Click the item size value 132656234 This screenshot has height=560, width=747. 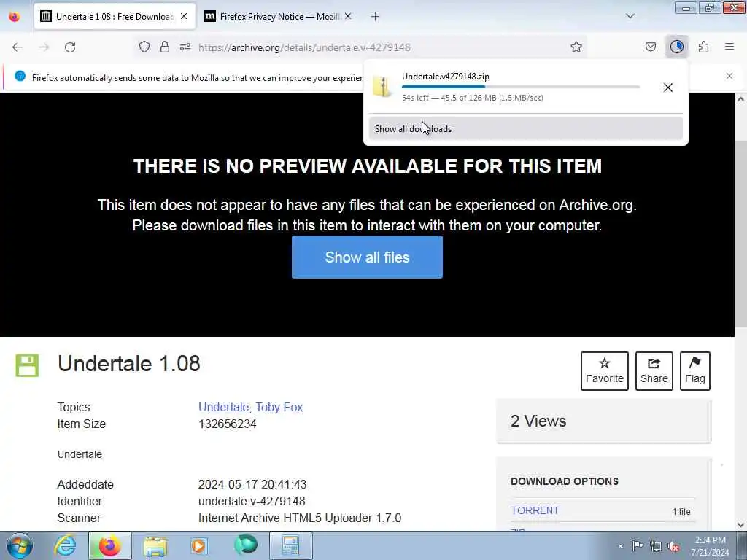click(228, 424)
